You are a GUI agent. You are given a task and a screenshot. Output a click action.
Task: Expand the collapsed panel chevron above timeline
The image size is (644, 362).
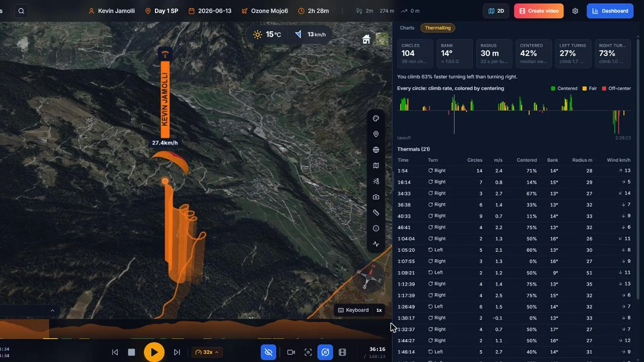[52, 311]
